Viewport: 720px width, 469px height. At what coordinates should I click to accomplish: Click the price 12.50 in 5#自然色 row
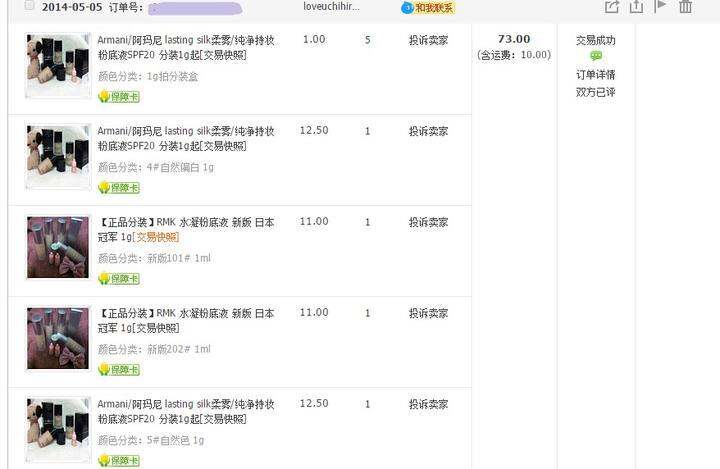pyautogui.click(x=314, y=403)
